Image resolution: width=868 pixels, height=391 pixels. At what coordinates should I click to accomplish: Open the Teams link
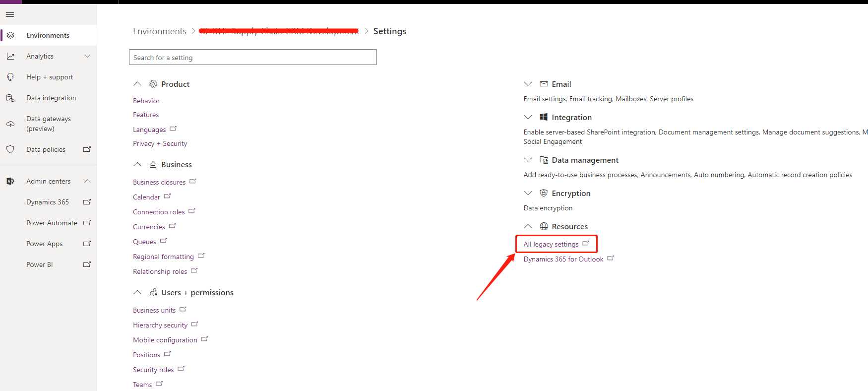pos(142,385)
